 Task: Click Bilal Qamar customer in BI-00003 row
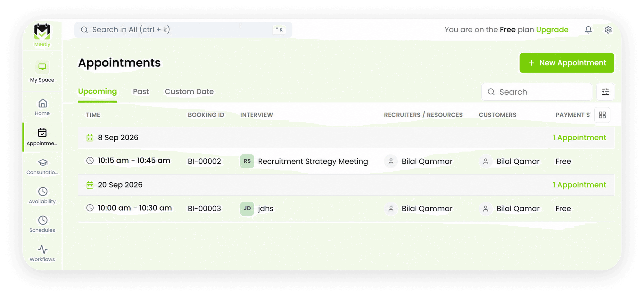[x=518, y=209]
